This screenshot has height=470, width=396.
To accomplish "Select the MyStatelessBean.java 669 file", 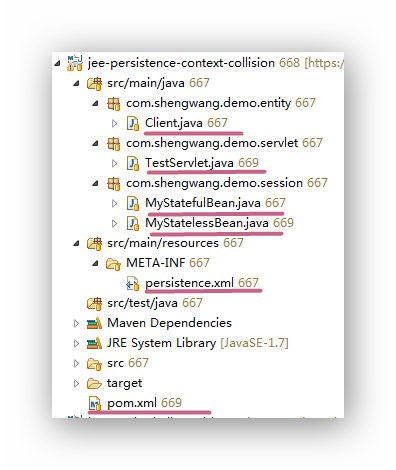I will (x=219, y=223).
